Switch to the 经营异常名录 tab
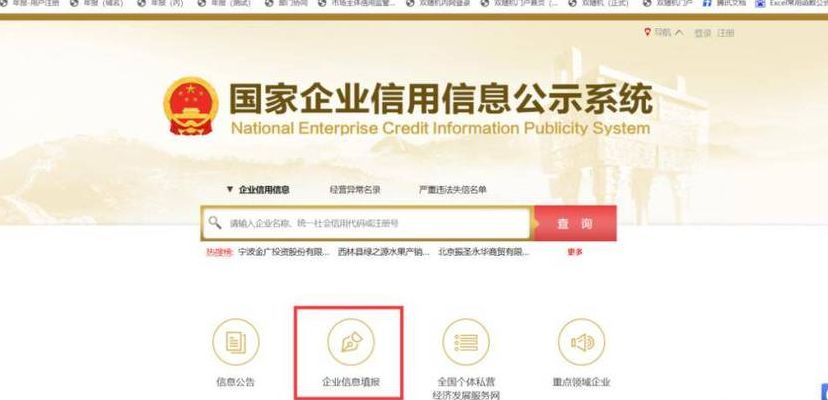This screenshot has width=828, height=400. [x=355, y=190]
